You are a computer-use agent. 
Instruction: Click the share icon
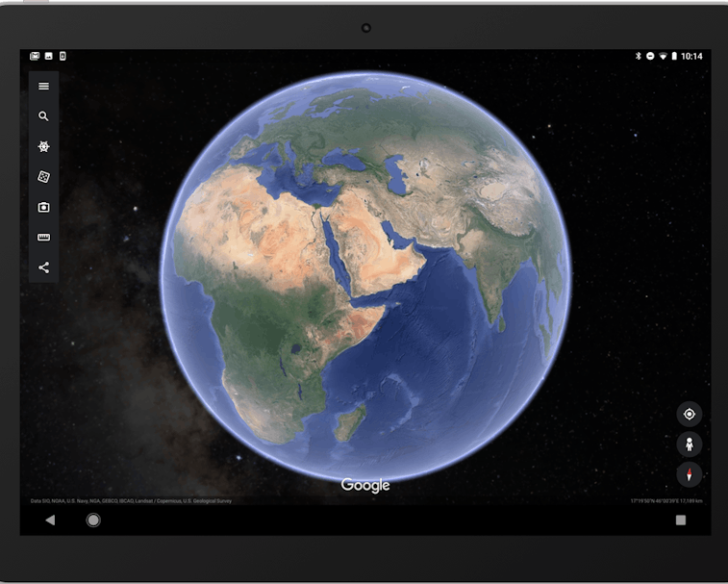tap(43, 267)
